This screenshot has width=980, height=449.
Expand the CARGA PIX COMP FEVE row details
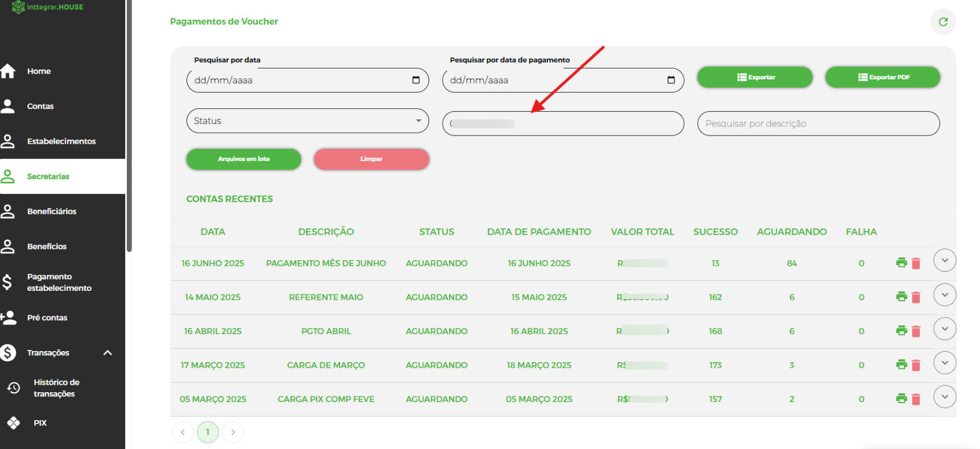(x=944, y=397)
